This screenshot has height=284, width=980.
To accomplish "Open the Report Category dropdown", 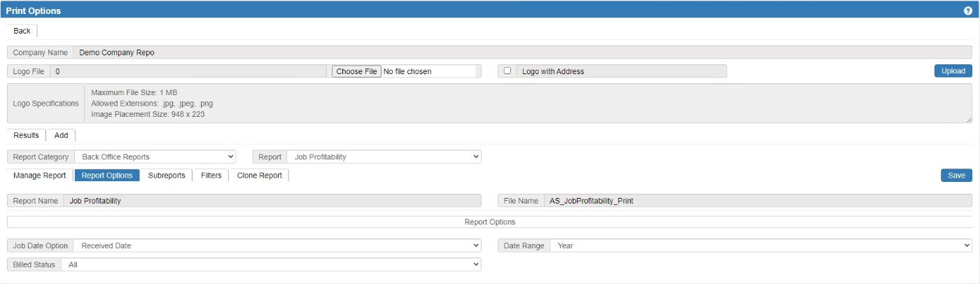I will tap(155, 157).
